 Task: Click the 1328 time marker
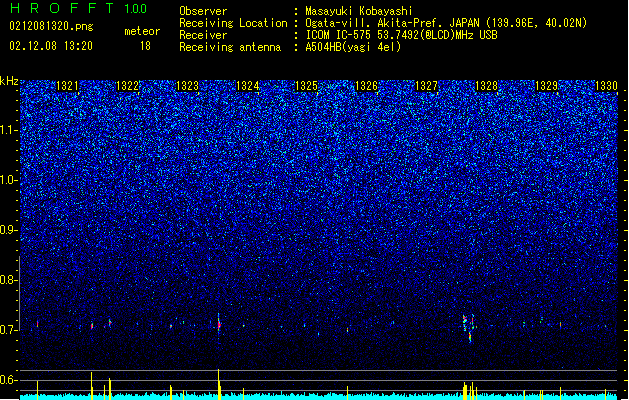click(486, 86)
